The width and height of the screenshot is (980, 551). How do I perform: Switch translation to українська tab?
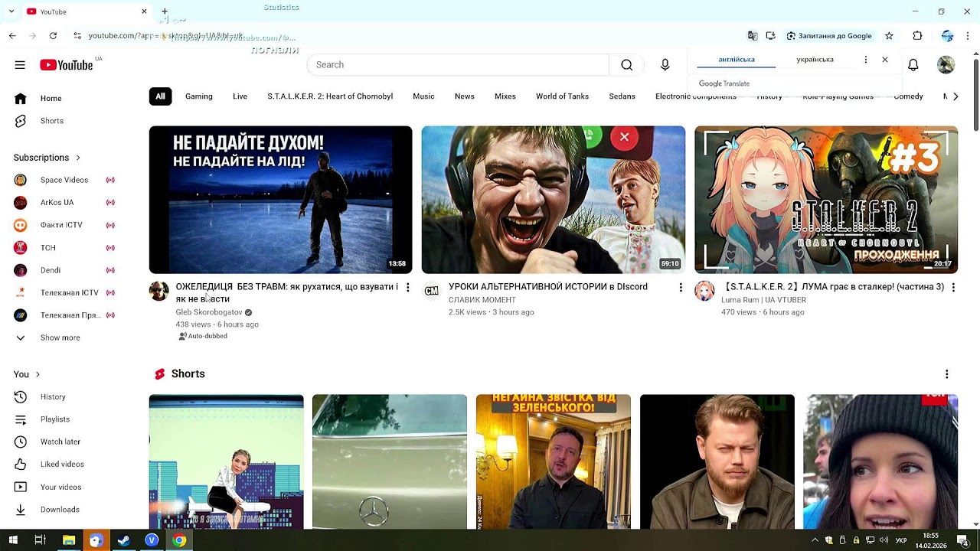click(x=815, y=60)
